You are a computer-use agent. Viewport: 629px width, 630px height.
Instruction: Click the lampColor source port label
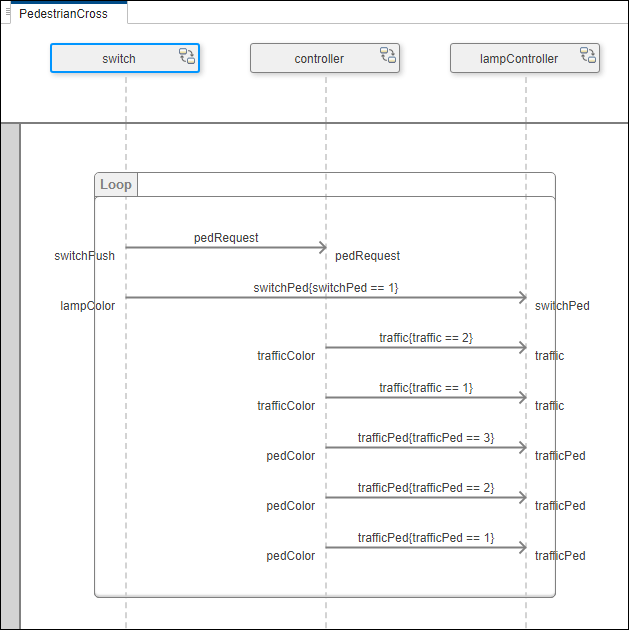pos(88,306)
